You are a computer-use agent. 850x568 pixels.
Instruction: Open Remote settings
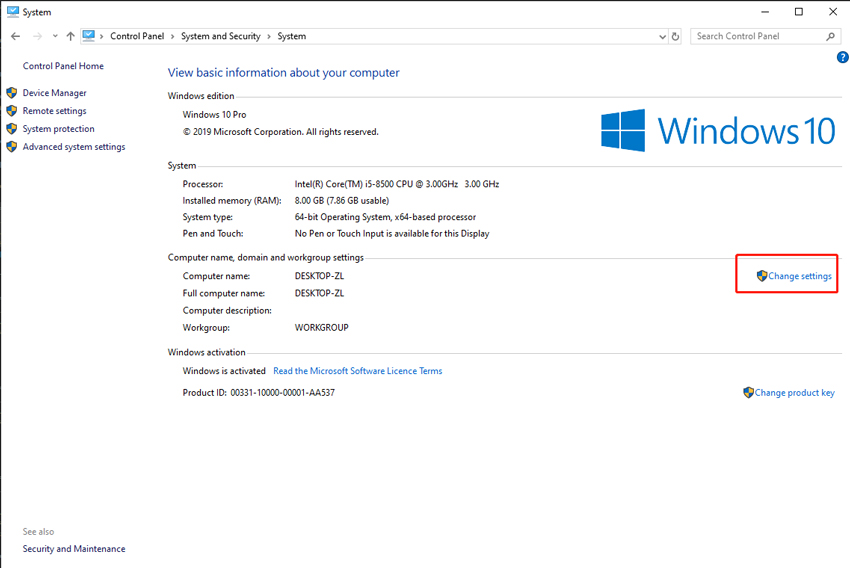pos(54,111)
